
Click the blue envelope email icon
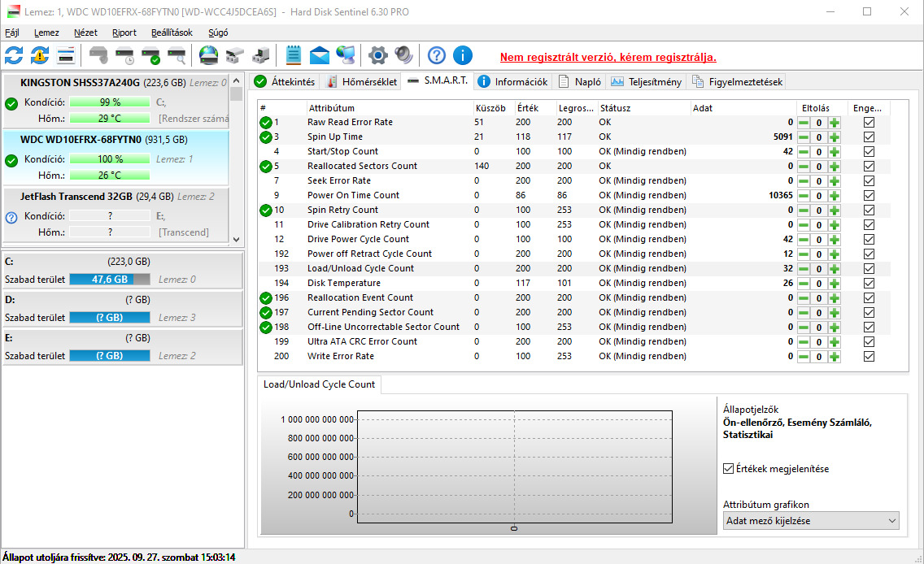pos(320,55)
